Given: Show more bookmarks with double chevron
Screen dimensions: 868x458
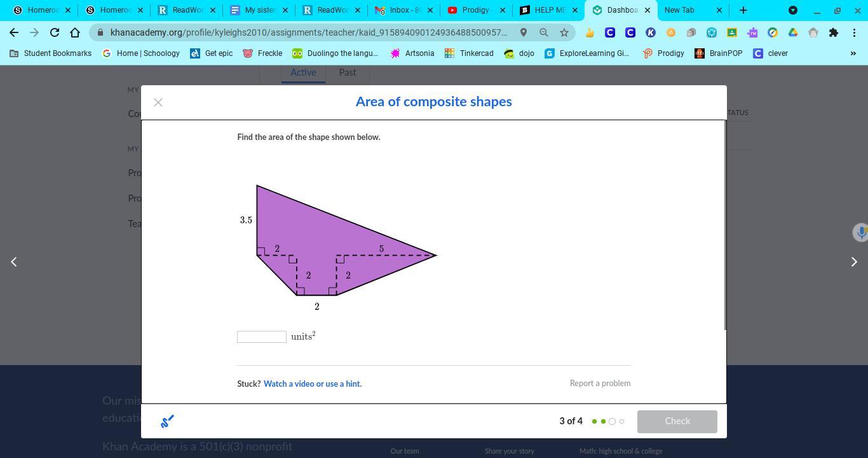Looking at the screenshot, I should tap(853, 53).
